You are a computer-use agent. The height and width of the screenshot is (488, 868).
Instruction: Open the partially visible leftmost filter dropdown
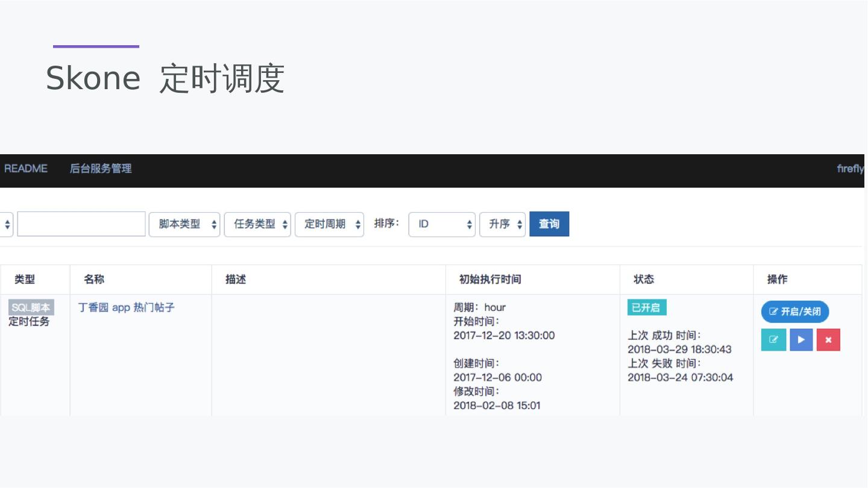click(x=6, y=224)
